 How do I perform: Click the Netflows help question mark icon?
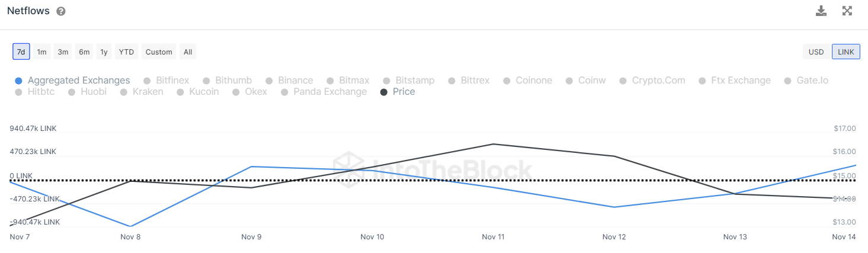(61, 12)
